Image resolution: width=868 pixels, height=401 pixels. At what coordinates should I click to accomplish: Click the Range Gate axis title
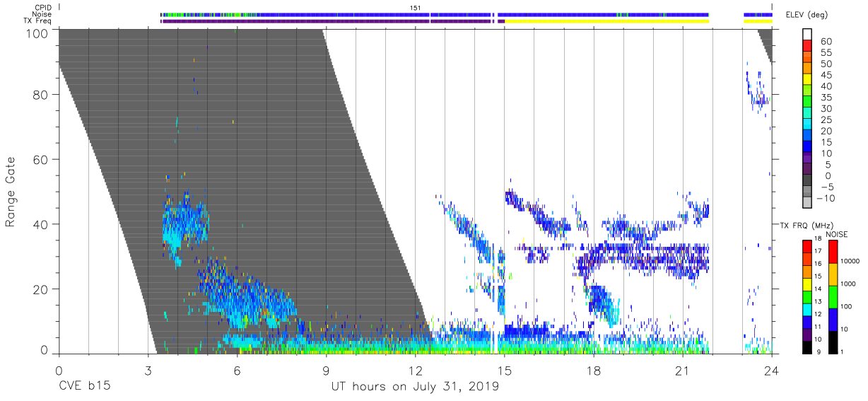(11, 192)
